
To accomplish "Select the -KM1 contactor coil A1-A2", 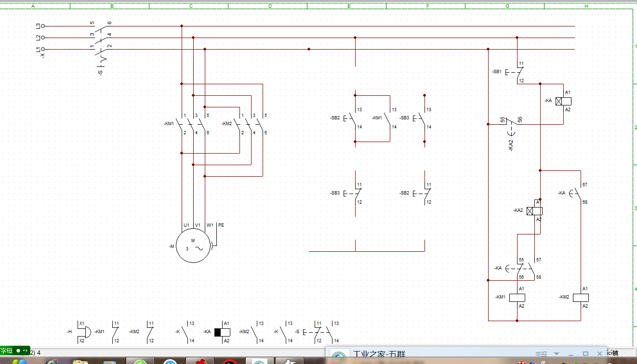I will pos(517,298).
